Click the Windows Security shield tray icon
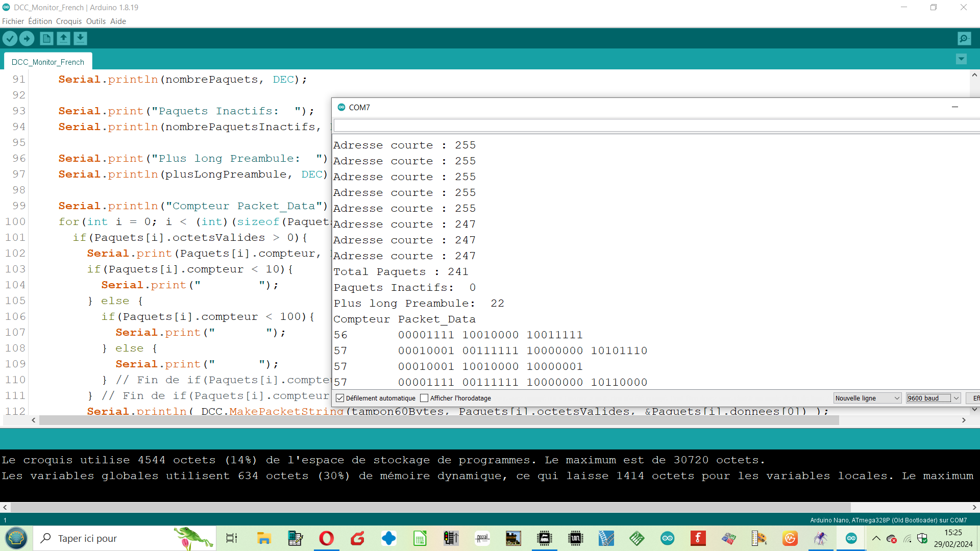This screenshot has width=980, height=551. click(922, 538)
